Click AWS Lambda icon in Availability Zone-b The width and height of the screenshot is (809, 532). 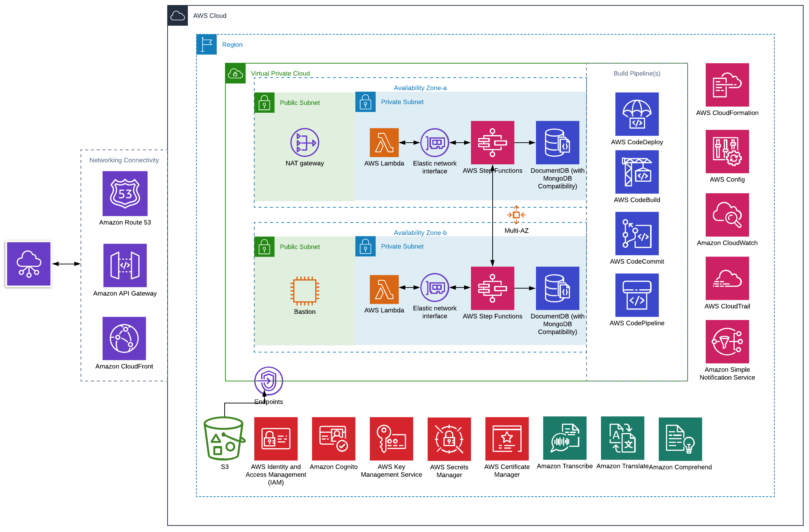[x=384, y=290]
